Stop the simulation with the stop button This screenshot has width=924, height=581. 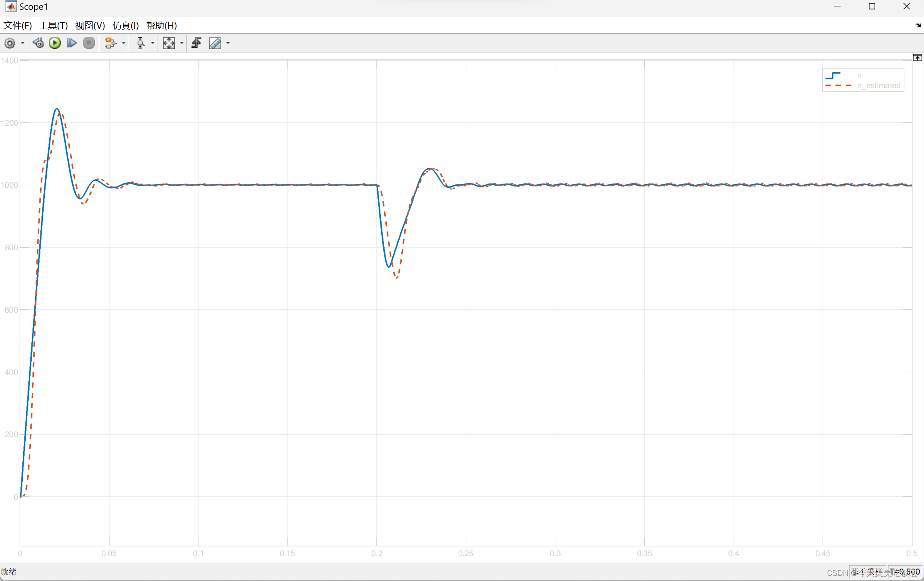pos(89,43)
